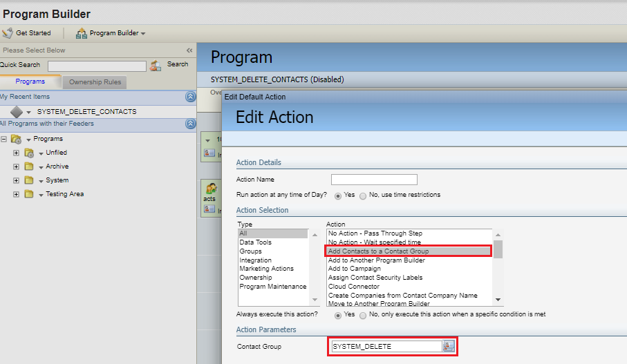Click the SYSTEM_DELETE_CONTACTS diamond program icon
This screenshot has width=627, height=364.
click(x=17, y=112)
